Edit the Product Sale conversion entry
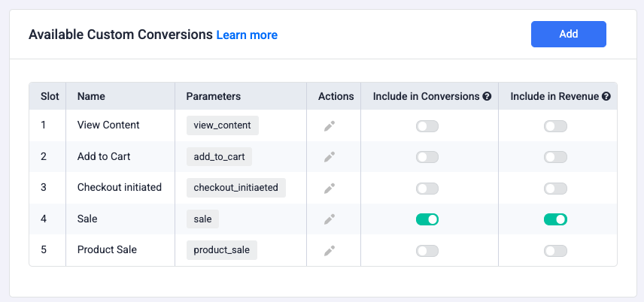 tap(330, 251)
